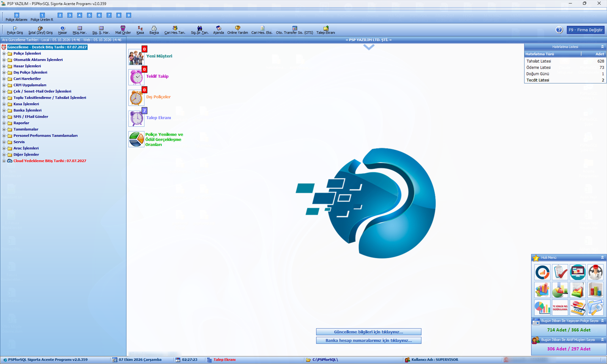Open Oto. Transfer Sis. (OTS) icon
607x364 pixels.
coord(294,30)
